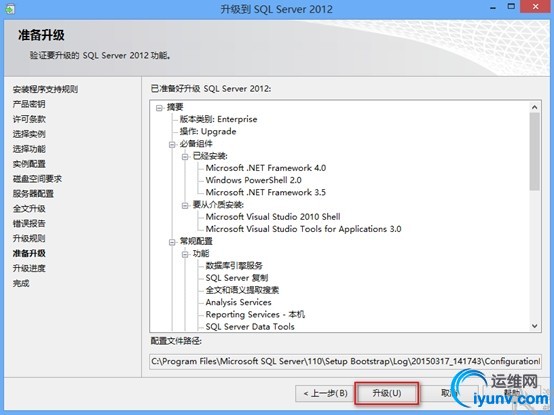Collapse the 常规配置 tree node

(x=172, y=242)
